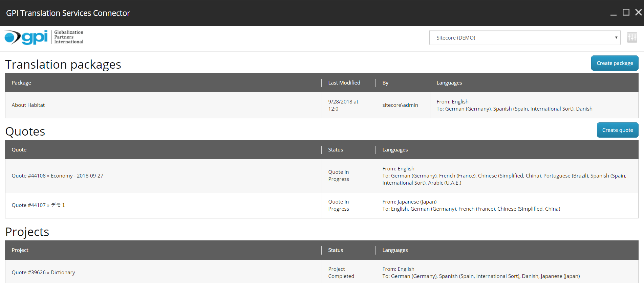Open Quote #44108 Economy entry
The height and width of the screenshot is (283, 644).
(58, 176)
